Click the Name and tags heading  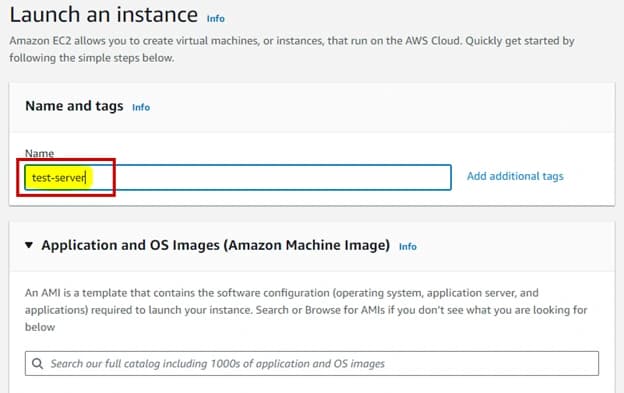(x=74, y=106)
